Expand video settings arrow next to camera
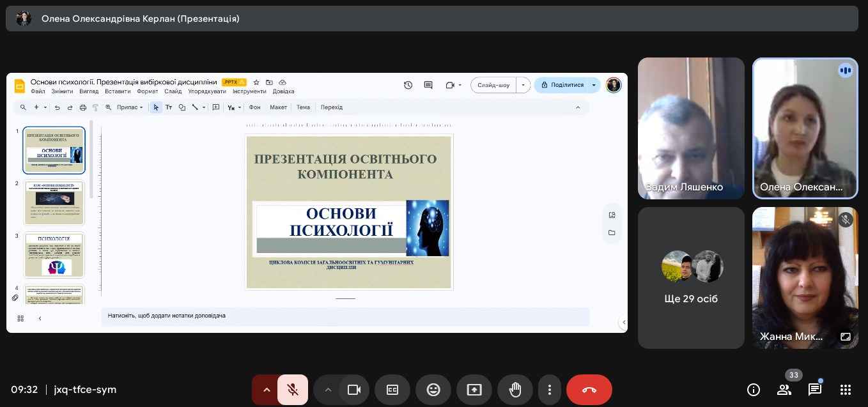This screenshot has height=407, width=868. (x=327, y=390)
